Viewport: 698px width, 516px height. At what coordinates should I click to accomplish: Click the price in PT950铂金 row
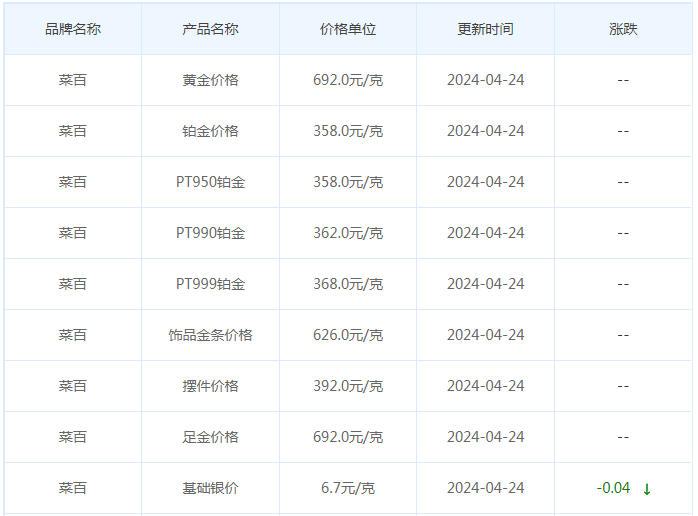348,182
